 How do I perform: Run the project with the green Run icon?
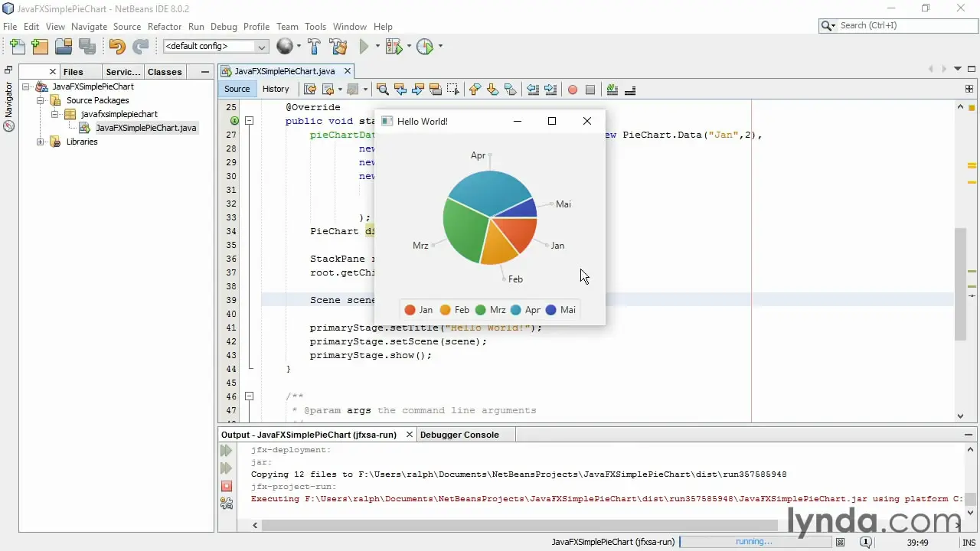point(364,47)
